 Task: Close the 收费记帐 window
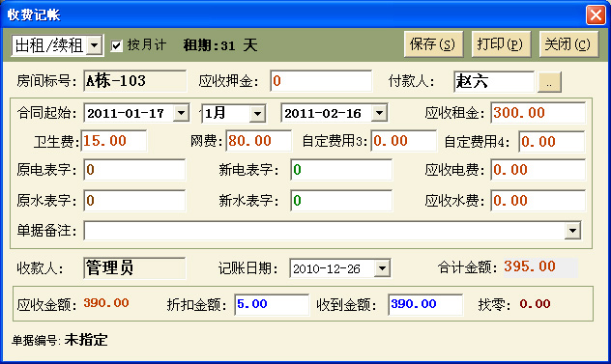coord(596,14)
